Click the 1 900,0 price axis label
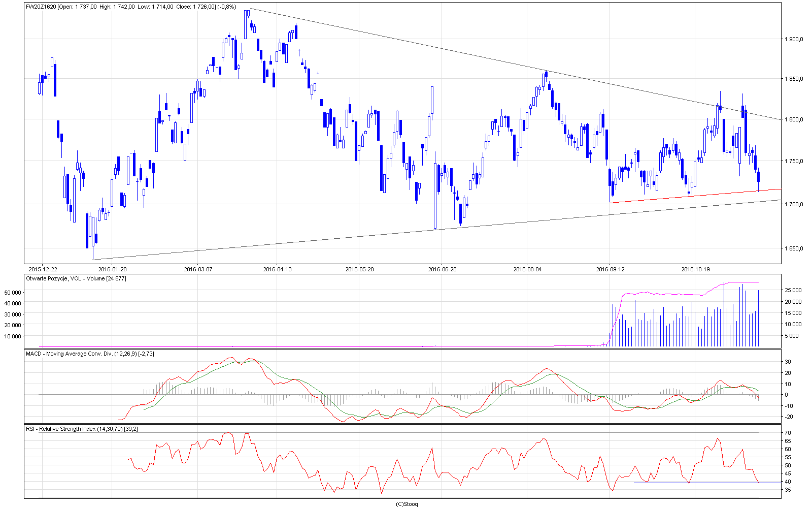This screenshot has height=508, width=812. point(794,39)
